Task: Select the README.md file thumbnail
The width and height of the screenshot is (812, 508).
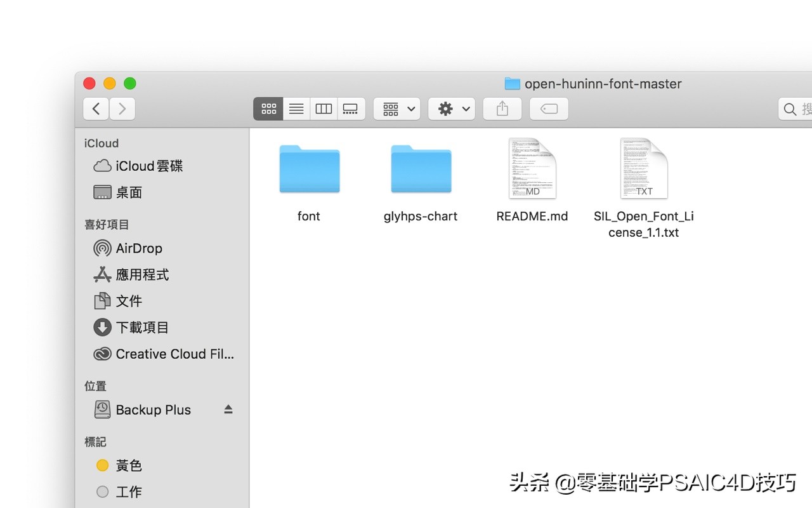Action: click(x=532, y=168)
